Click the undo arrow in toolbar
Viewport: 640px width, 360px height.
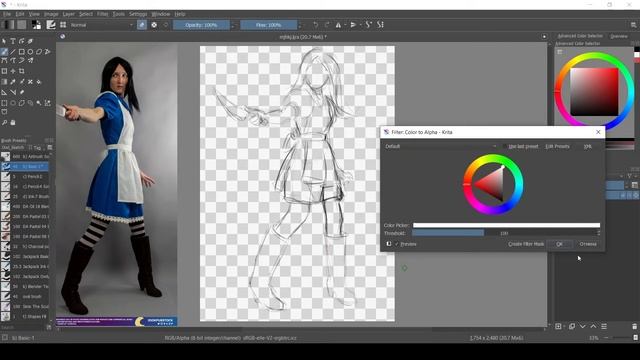tap(316, 25)
